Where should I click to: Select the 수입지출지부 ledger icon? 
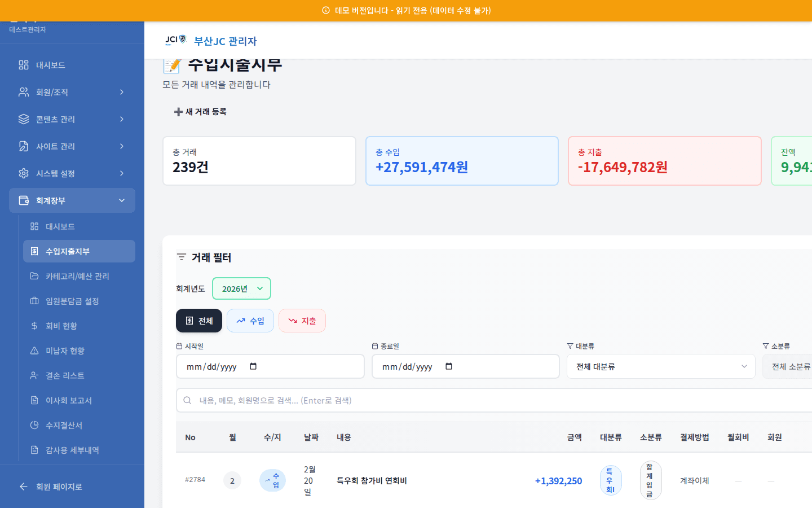click(36, 251)
